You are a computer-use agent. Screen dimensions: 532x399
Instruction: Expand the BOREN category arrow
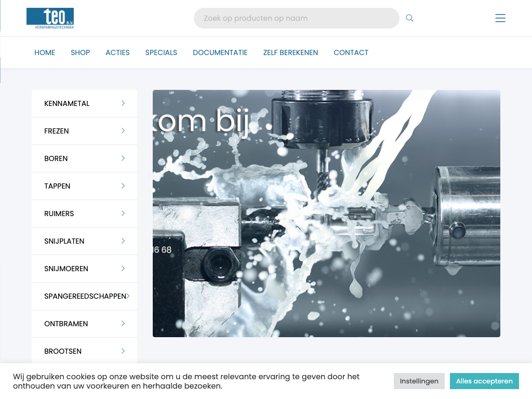click(x=123, y=158)
